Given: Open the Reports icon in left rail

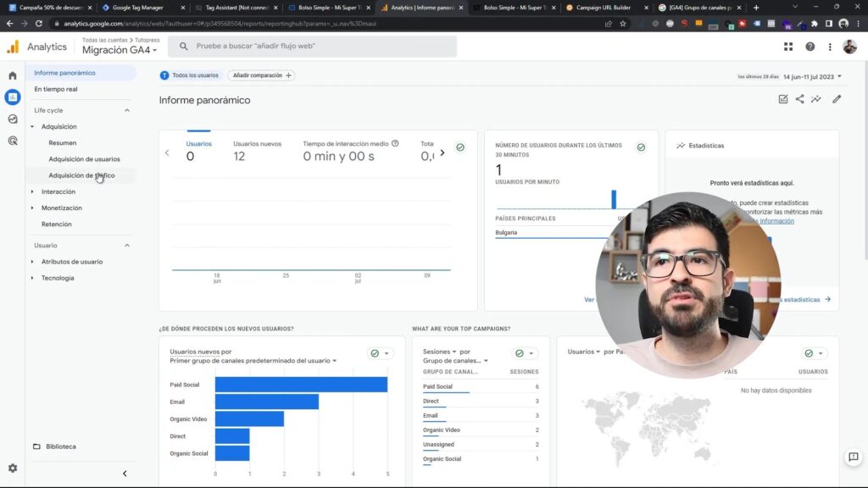Looking at the screenshot, I should click(x=13, y=97).
